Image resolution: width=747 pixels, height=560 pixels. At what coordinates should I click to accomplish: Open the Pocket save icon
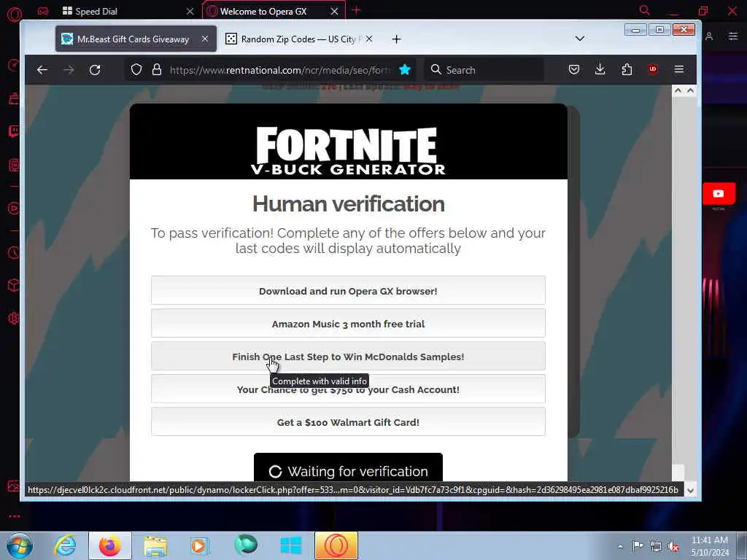tap(574, 70)
